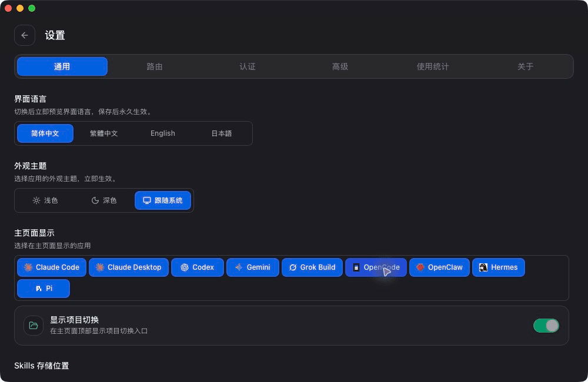Click the Codex logo icon
This screenshot has height=382, width=588.
coord(185,267)
